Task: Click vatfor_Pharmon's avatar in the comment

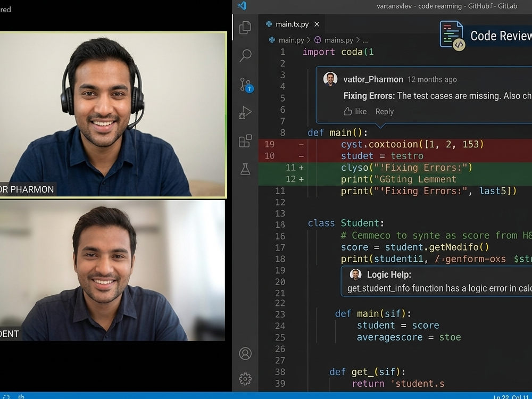Action: click(330, 79)
